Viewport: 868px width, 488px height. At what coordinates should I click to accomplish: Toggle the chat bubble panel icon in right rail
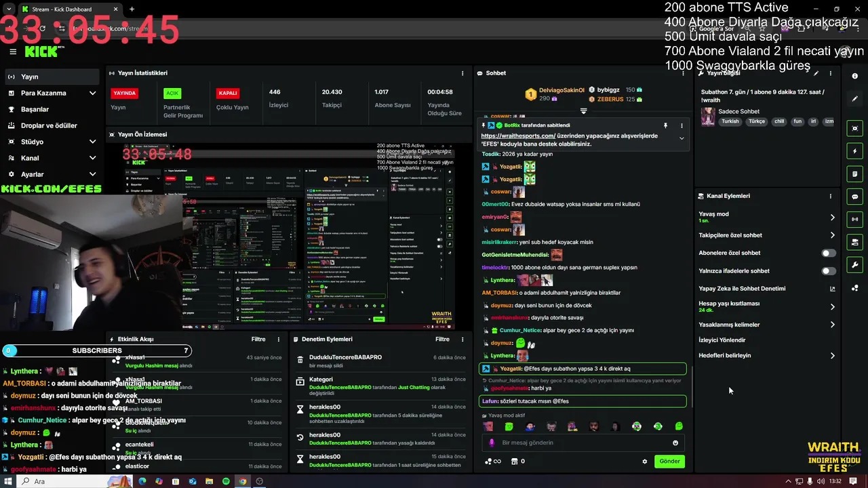click(x=855, y=197)
